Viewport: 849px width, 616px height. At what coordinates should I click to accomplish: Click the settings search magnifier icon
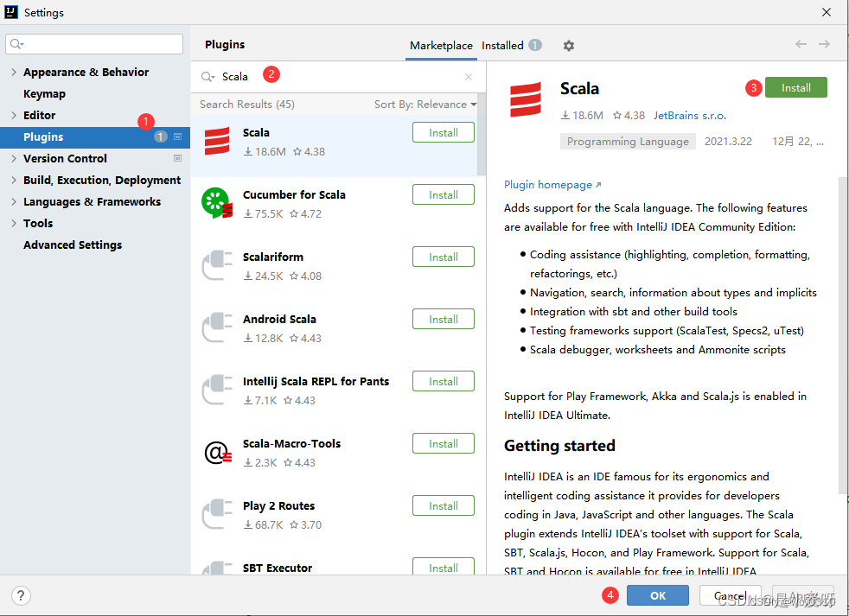pos(16,44)
